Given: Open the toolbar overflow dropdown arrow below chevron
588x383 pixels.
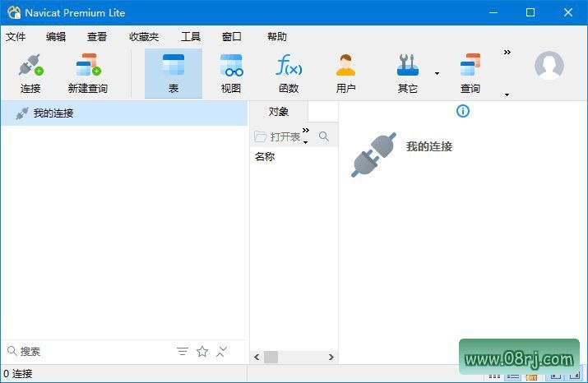Looking at the screenshot, I should point(507,95).
